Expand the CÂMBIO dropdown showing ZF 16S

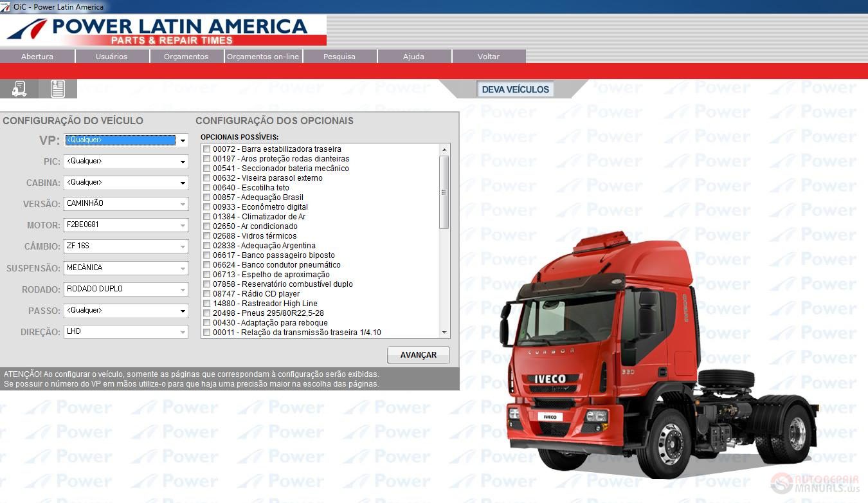pos(183,246)
